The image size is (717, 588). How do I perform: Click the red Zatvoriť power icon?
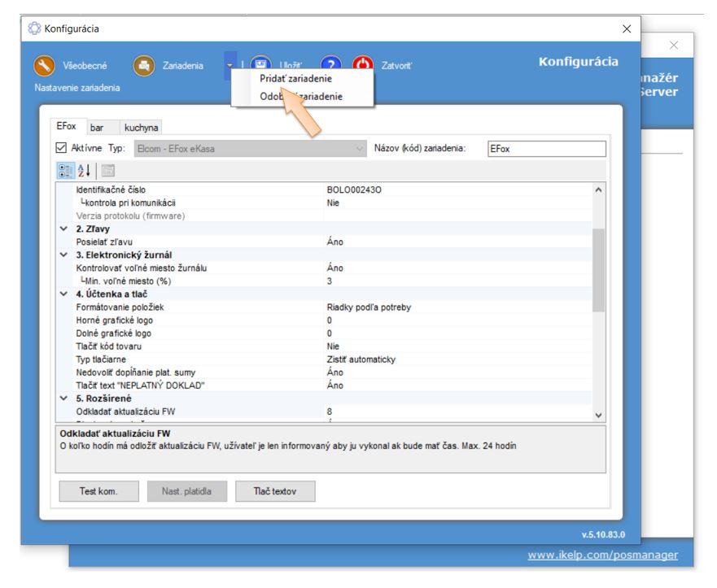[363, 66]
